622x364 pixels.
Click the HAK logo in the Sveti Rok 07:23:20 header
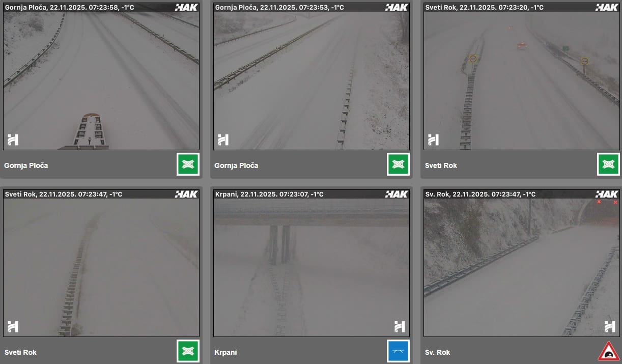[x=607, y=7]
